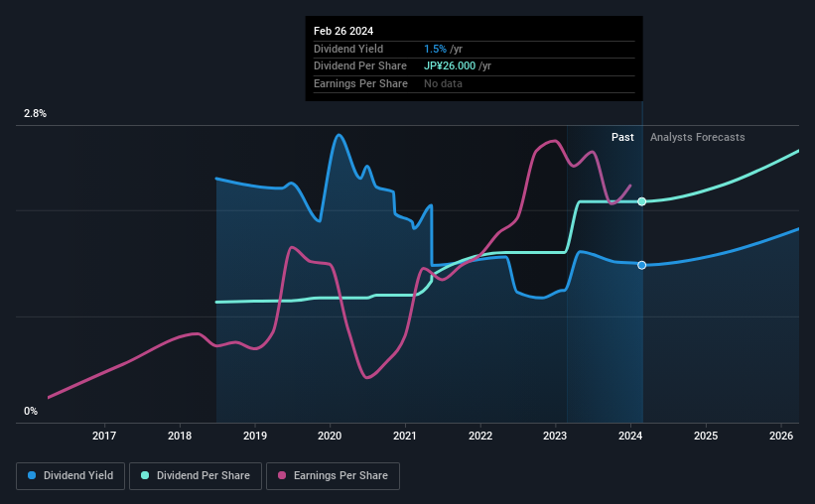Click the 2020 x-axis label
815x504 pixels.
[330, 436]
